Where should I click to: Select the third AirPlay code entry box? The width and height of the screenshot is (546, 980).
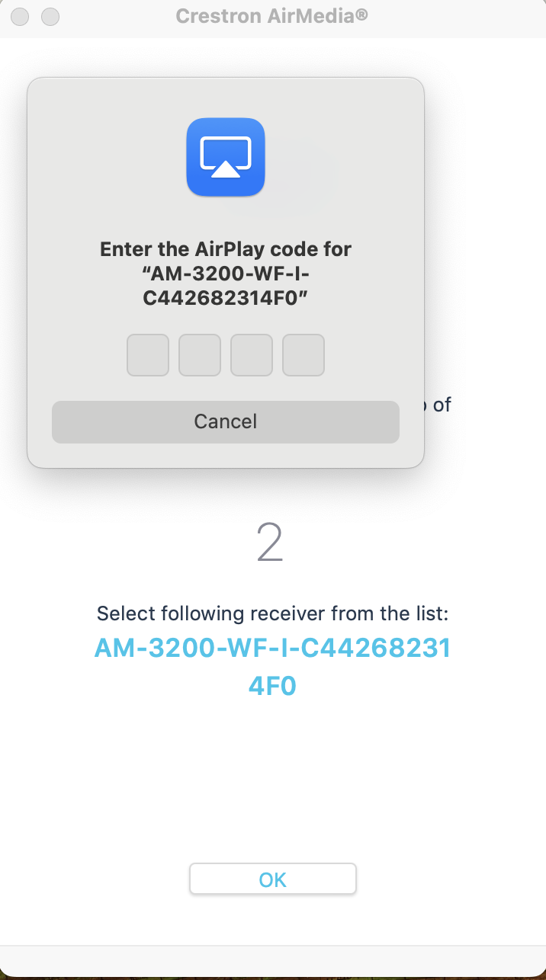[251, 354]
